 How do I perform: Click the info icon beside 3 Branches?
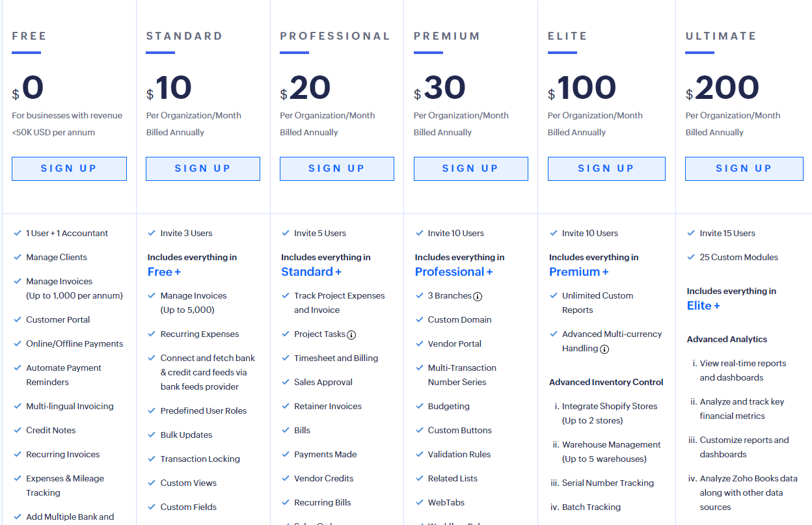(478, 297)
